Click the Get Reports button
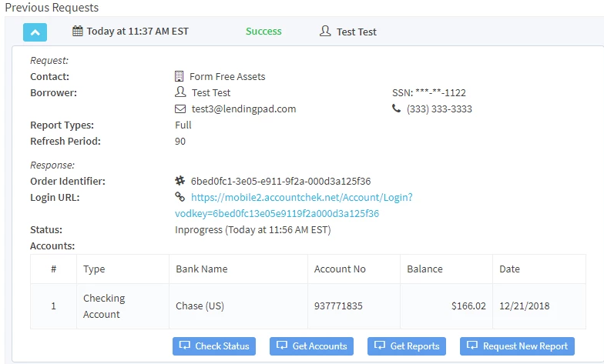The width and height of the screenshot is (604, 364). click(x=407, y=346)
